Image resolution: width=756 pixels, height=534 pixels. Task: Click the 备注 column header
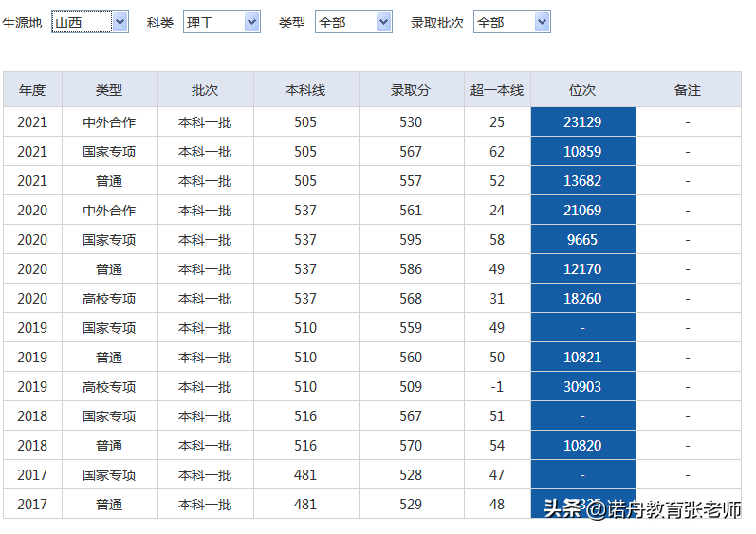(x=688, y=90)
